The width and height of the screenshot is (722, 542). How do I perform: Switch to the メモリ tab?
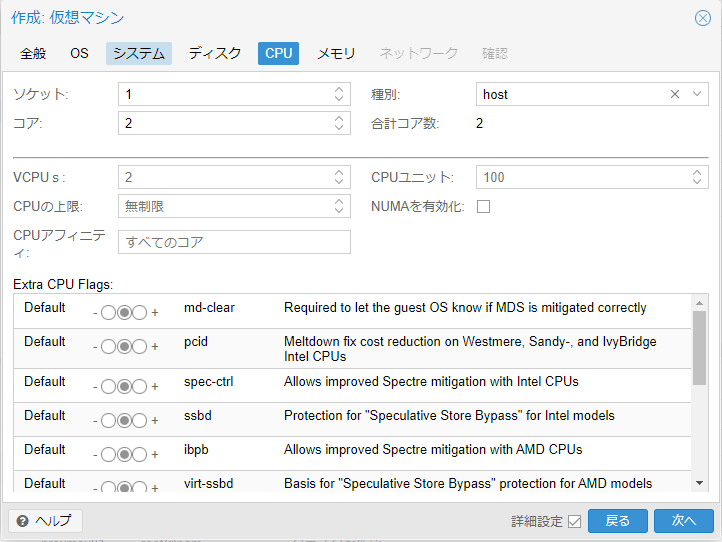(336, 53)
